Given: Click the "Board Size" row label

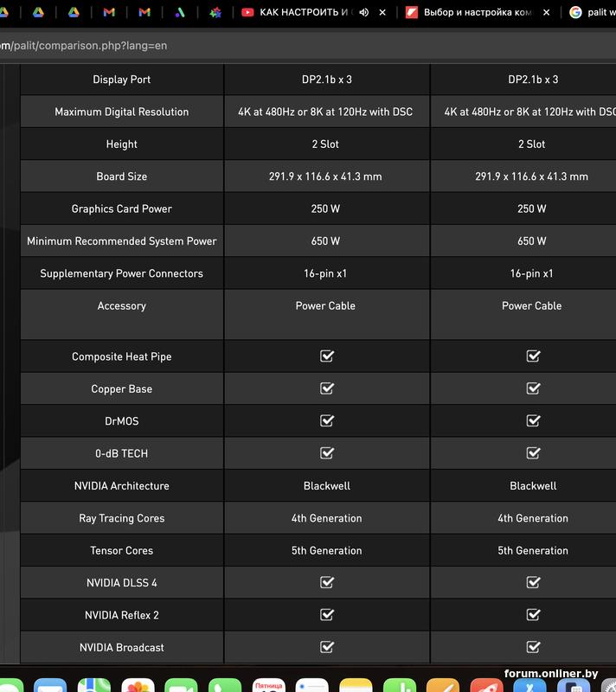Looking at the screenshot, I should tap(122, 176).
